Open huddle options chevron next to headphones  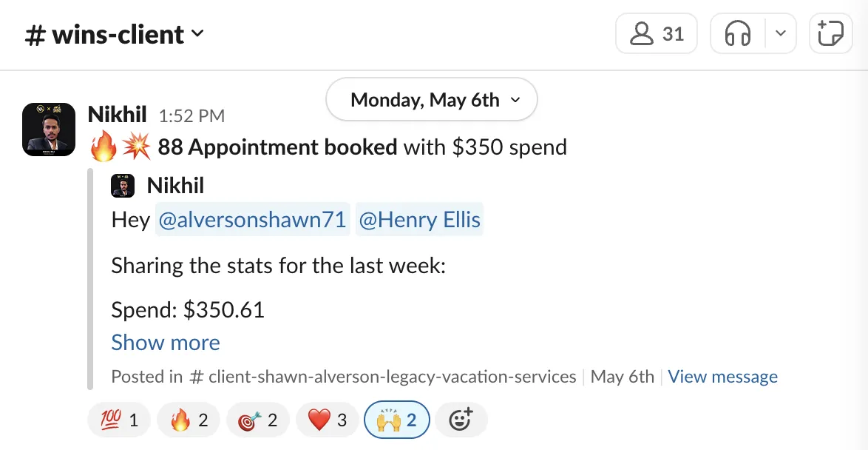click(781, 34)
